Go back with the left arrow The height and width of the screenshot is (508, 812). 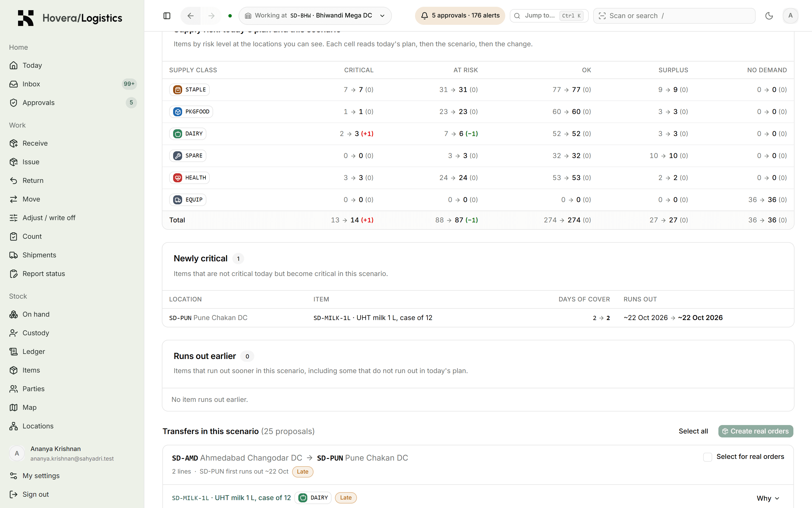click(191, 16)
